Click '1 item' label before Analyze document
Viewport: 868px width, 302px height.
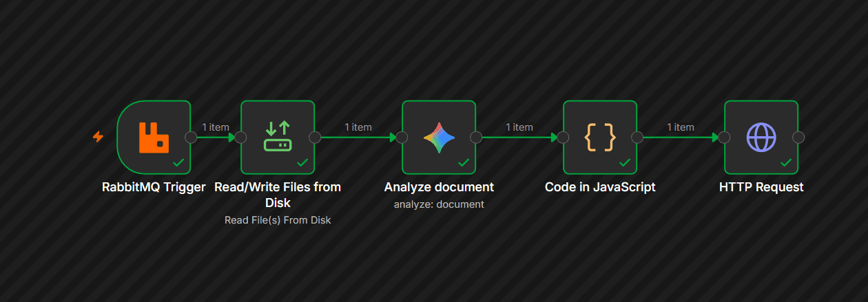pyautogui.click(x=358, y=127)
